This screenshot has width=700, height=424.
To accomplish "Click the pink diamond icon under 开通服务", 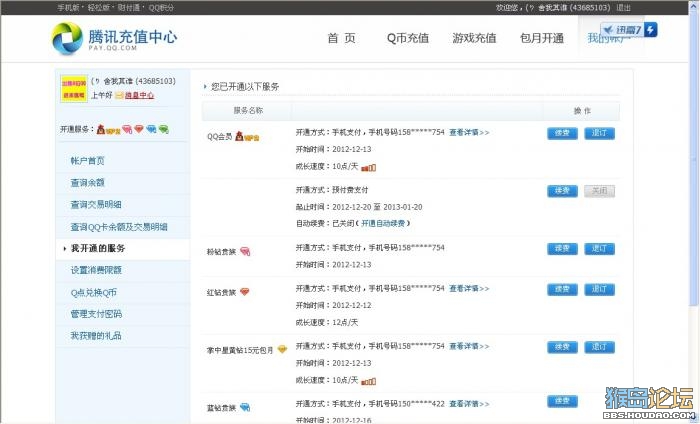I will tap(127, 129).
